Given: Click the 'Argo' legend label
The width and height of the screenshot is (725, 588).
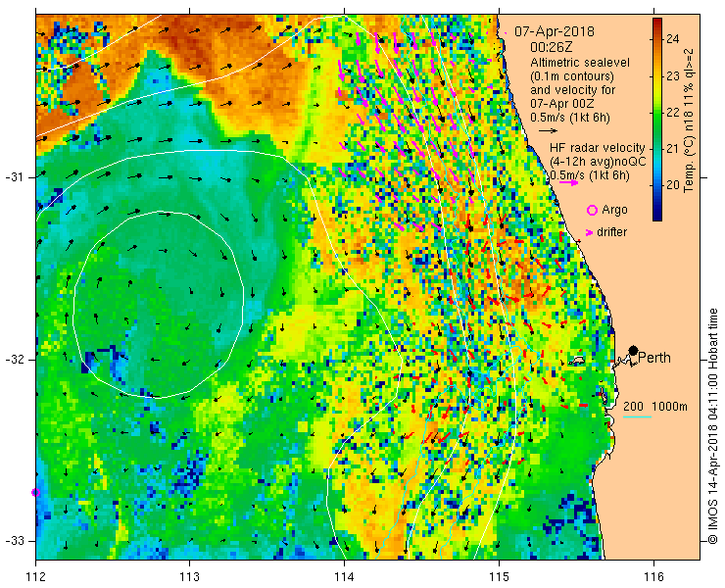Looking at the screenshot, I should (x=614, y=210).
